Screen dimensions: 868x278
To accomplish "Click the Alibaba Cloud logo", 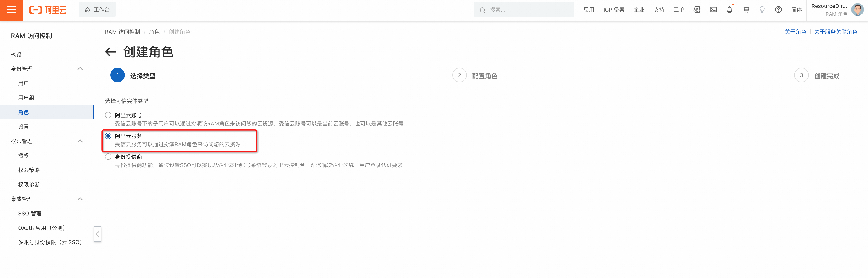I will pos(47,10).
